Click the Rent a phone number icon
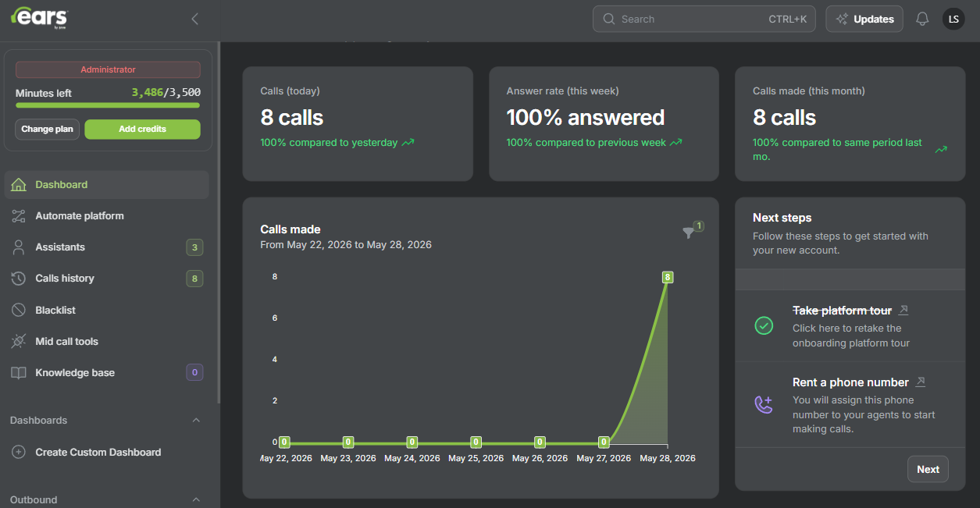Image resolution: width=980 pixels, height=508 pixels. coord(764,404)
